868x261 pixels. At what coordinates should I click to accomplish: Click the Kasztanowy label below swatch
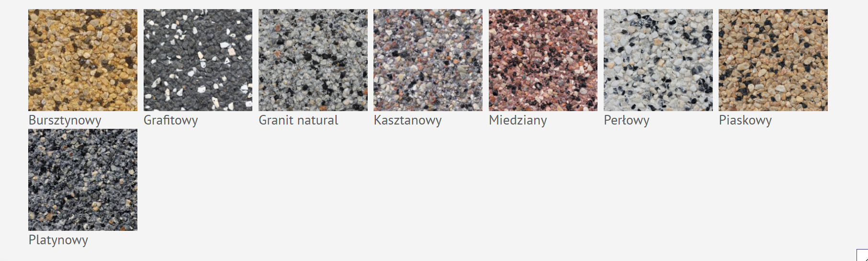(408, 120)
